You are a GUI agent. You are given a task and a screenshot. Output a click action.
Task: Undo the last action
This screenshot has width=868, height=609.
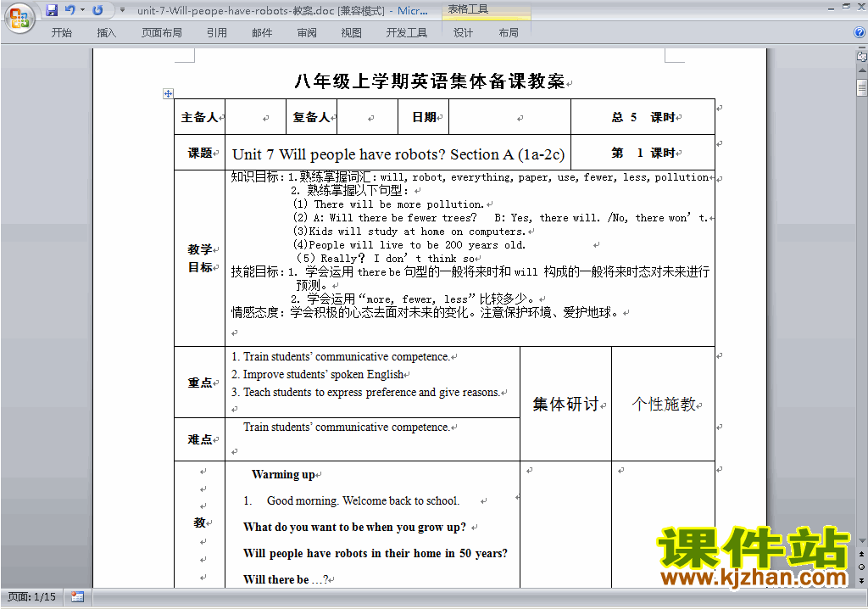(x=70, y=10)
